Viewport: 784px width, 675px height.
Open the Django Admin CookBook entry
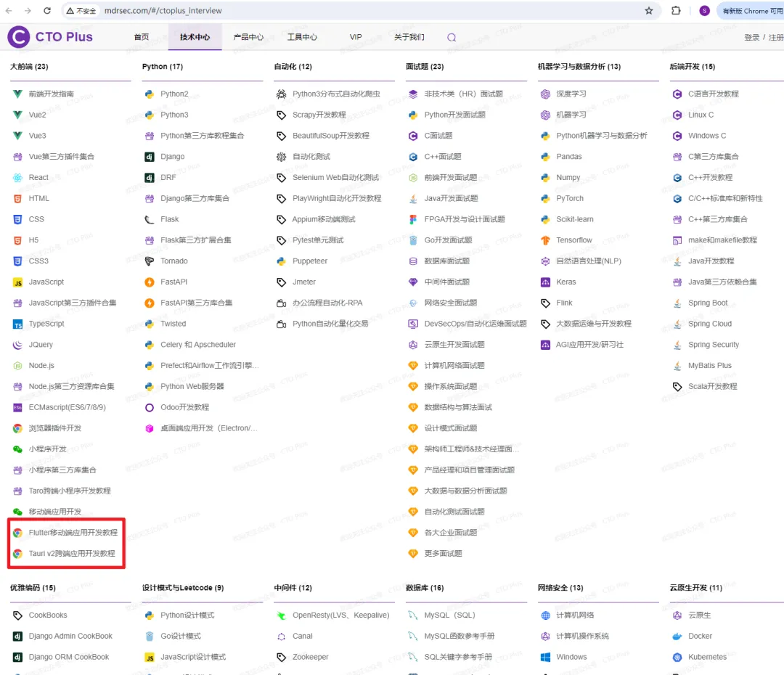coord(70,637)
